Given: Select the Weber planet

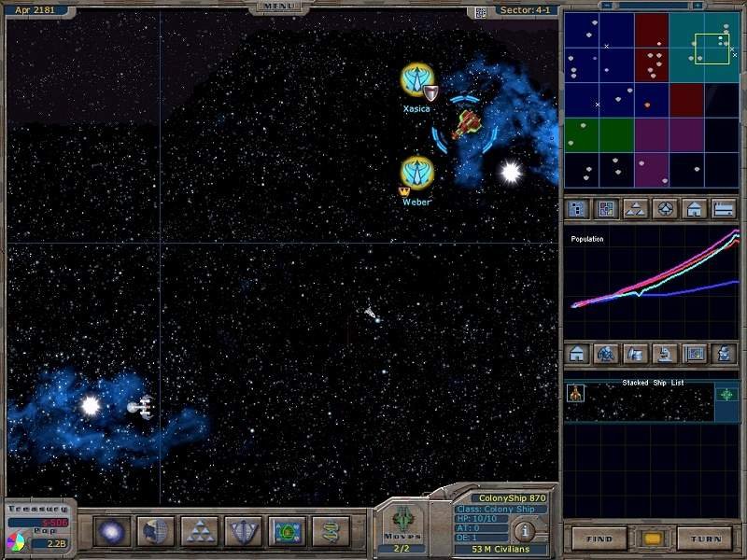Looking at the screenshot, I should click(x=417, y=173).
